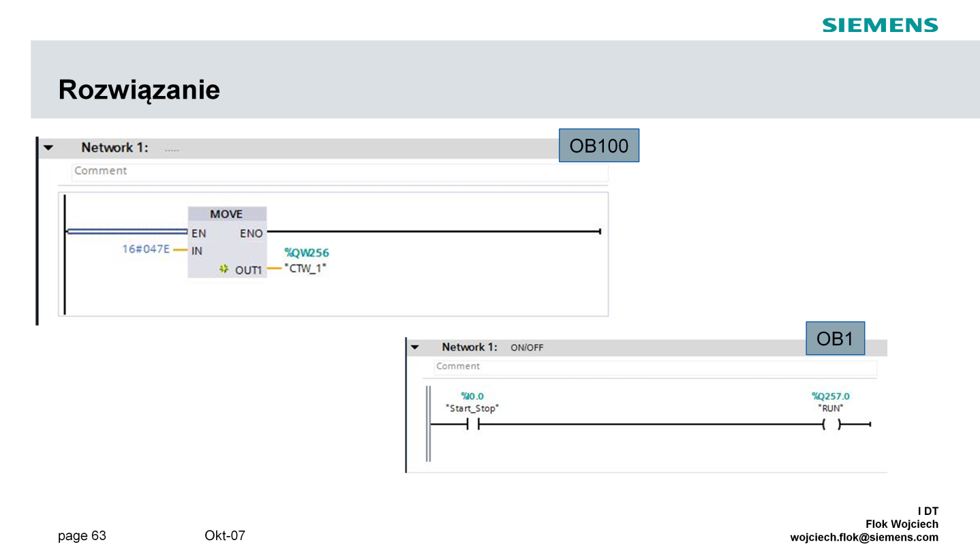Click the Comment field under OB100 network
980x551 pixels.
click(339, 172)
